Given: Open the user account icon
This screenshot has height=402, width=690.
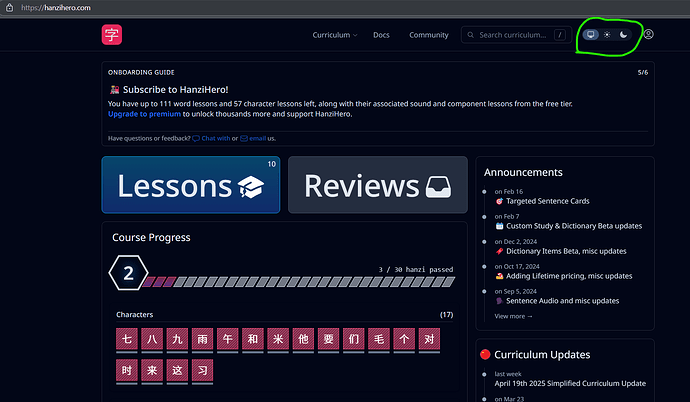Looking at the screenshot, I should click(648, 34).
